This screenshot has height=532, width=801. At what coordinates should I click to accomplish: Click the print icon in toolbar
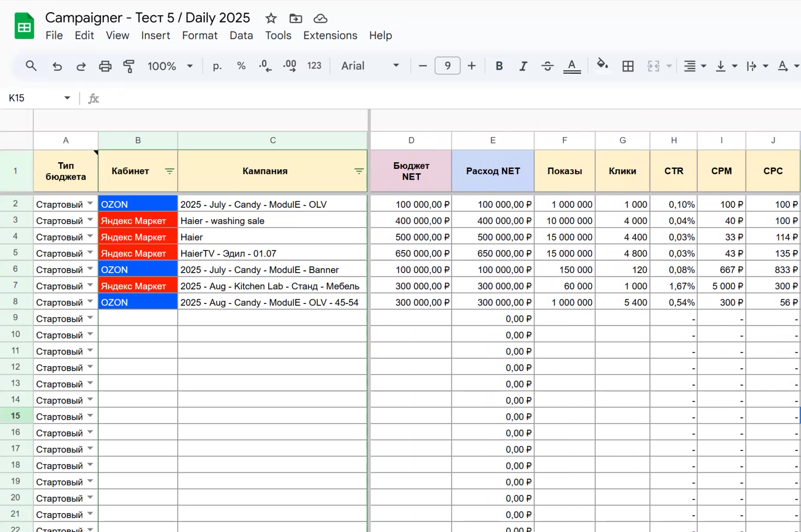105,66
